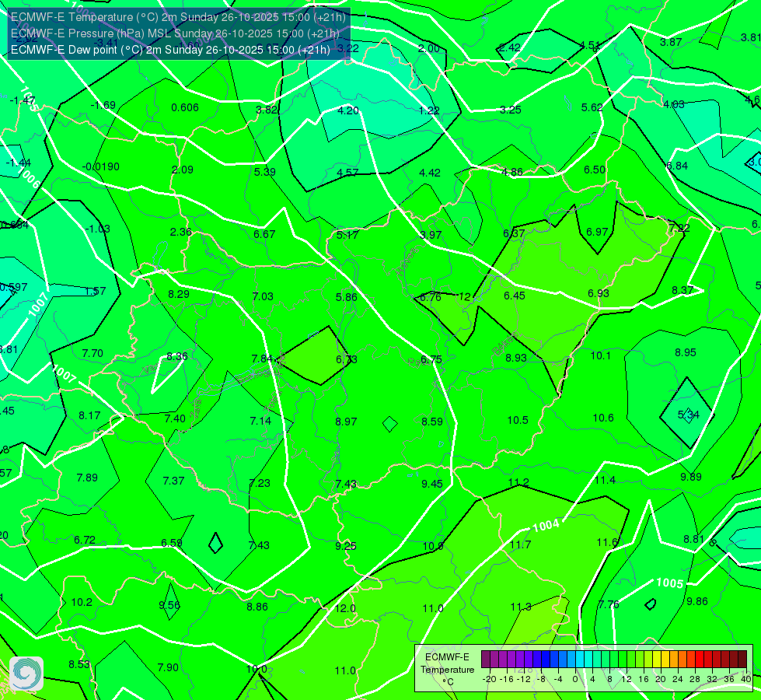Click the grid value 8.29
Screen dimensions: 761x700
coord(179,294)
